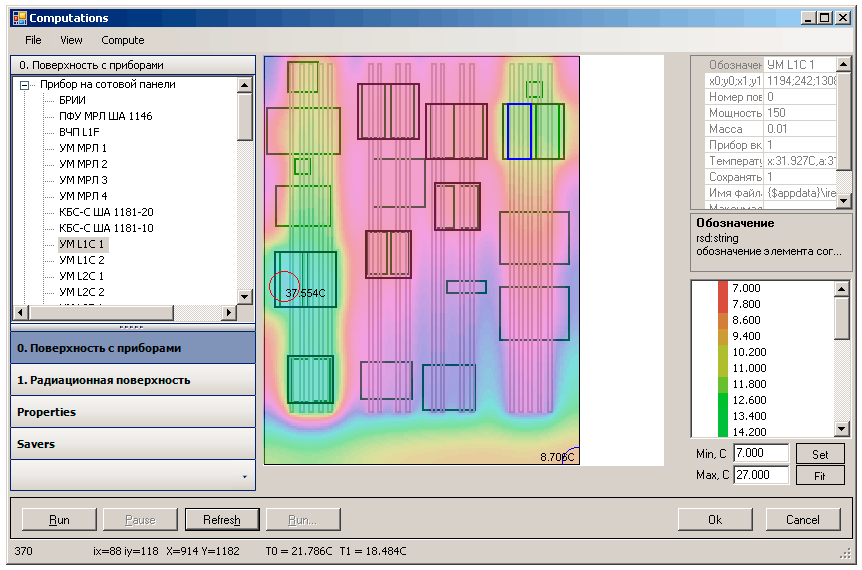Screen dimensions: 862x570
Task: Open the Compute menu
Action: (x=122, y=40)
